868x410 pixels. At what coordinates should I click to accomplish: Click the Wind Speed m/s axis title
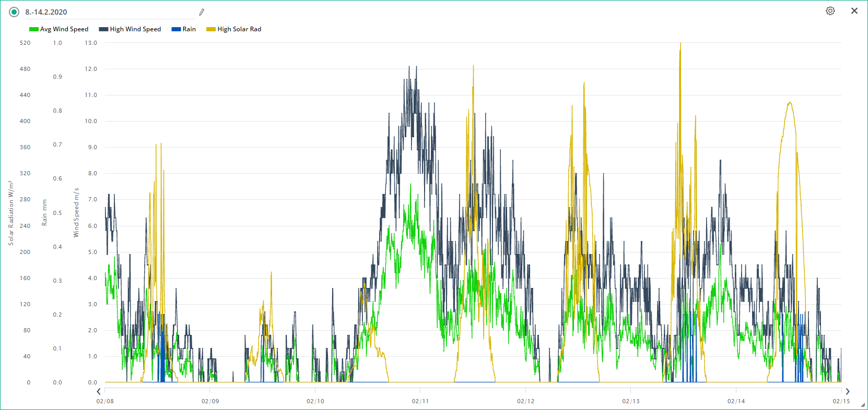tap(76, 213)
